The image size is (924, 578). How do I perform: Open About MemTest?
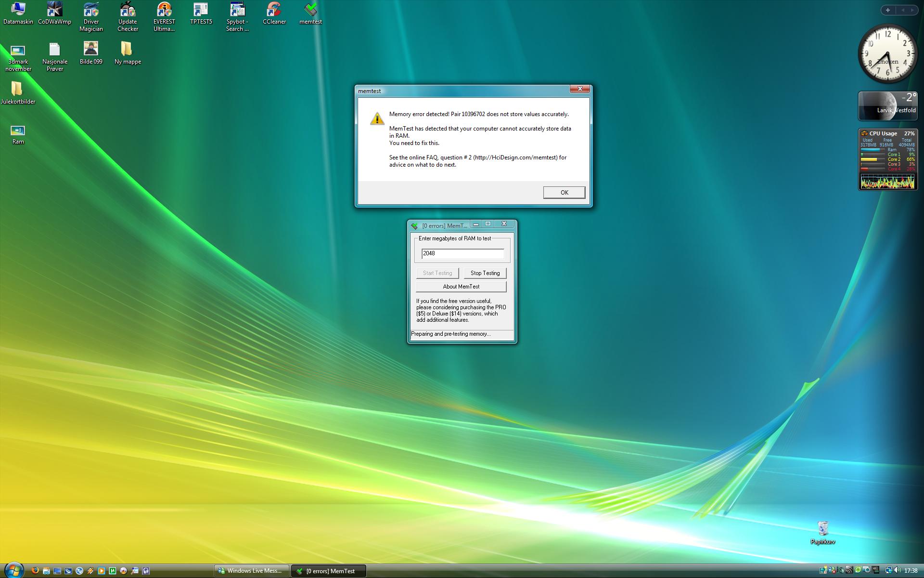pyautogui.click(x=461, y=287)
